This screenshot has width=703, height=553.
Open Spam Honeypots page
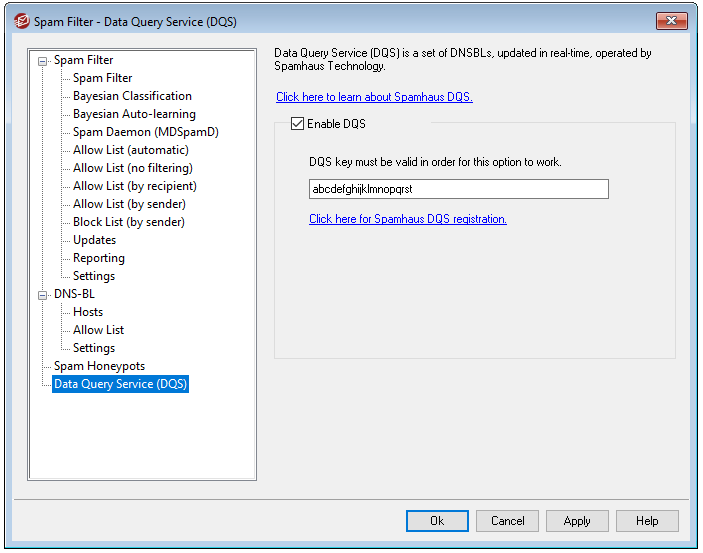click(x=99, y=366)
